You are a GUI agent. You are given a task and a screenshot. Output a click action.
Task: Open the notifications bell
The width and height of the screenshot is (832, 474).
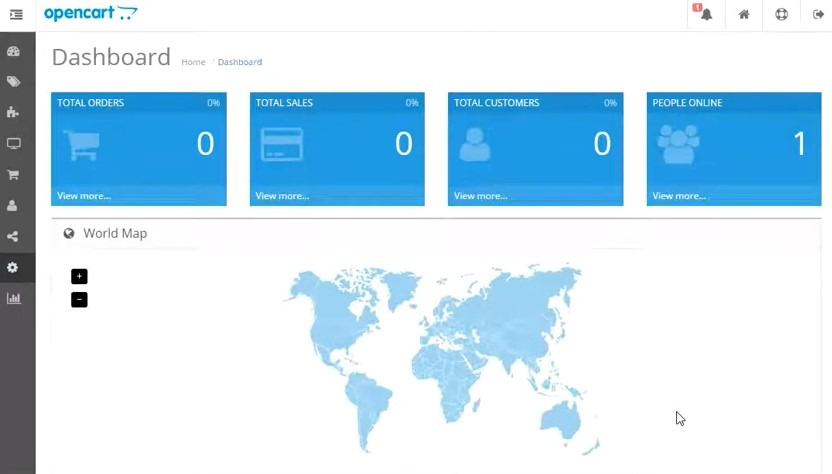point(706,14)
